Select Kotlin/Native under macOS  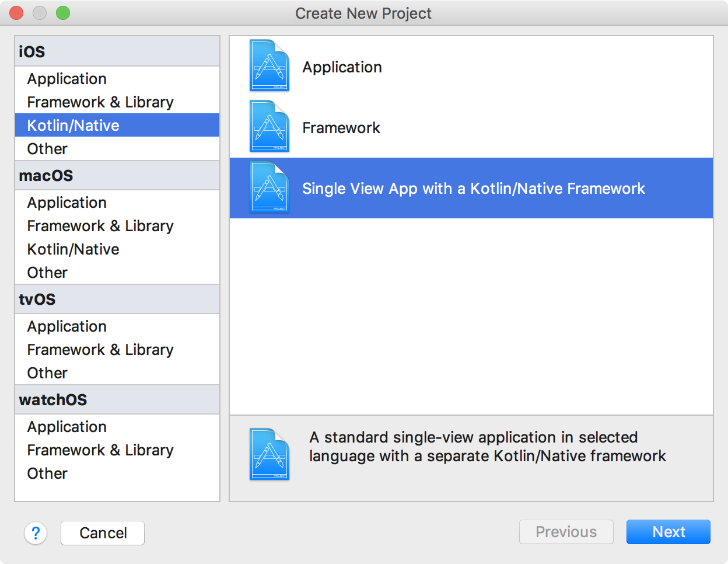(x=117, y=249)
